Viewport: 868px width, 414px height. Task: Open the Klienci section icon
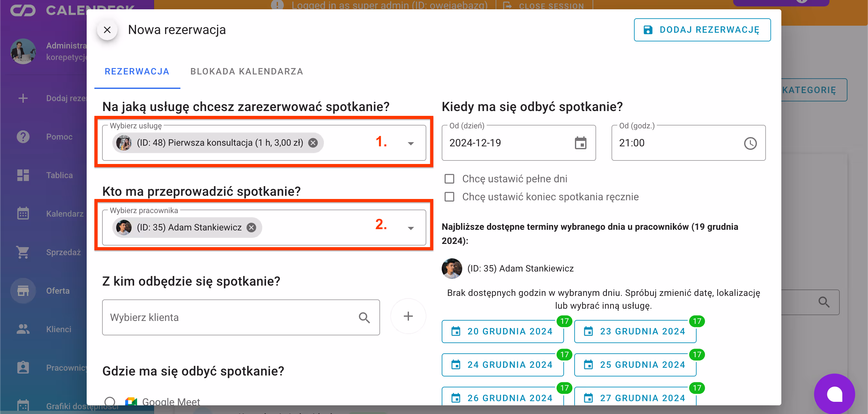[x=22, y=329]
